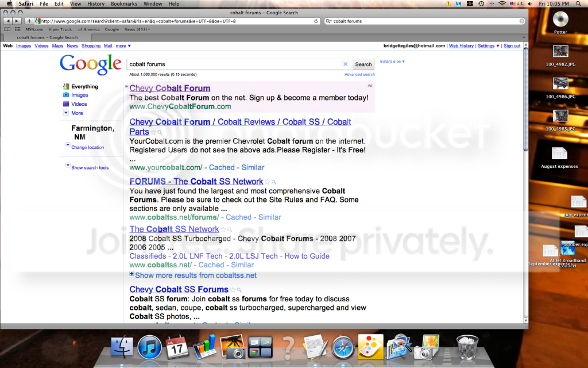
Task: Open Spotlight magnifier in menu bar
Action: 578,4
